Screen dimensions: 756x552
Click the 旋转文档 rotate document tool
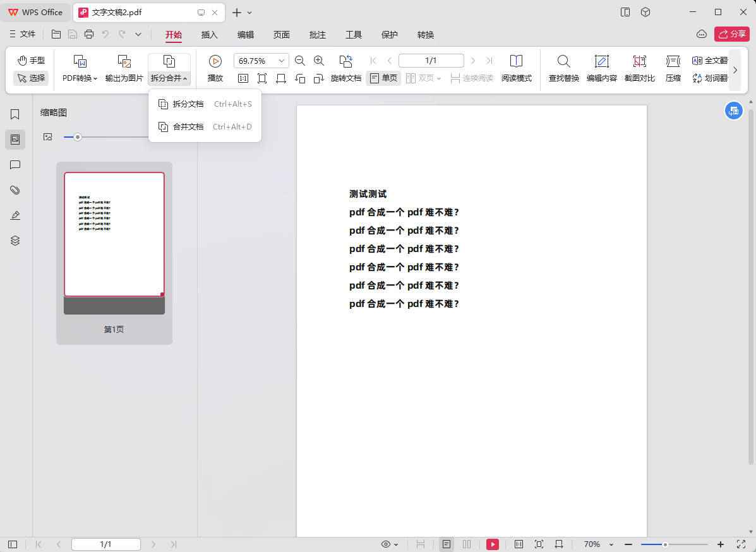pyautogui.click(x=345, y=78)
